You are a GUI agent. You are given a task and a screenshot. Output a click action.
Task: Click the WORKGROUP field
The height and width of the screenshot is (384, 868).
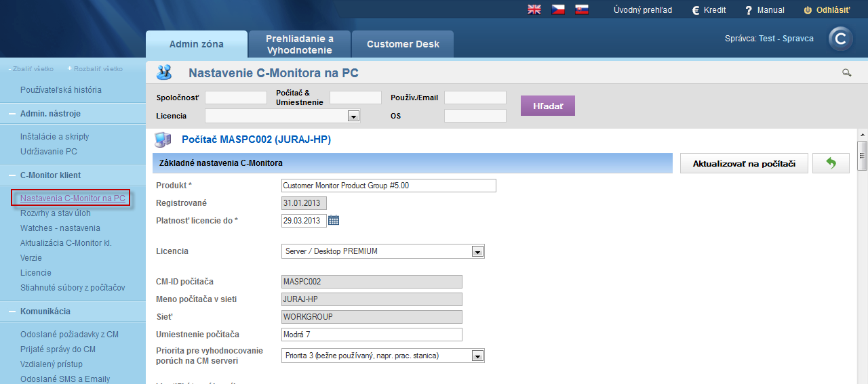click(x=372, y=317)
